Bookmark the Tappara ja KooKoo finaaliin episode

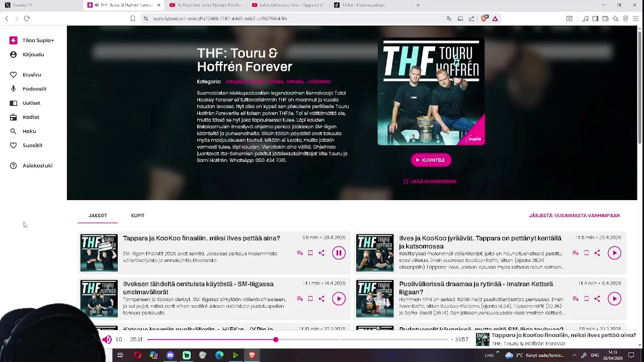(x=310, y=253)
